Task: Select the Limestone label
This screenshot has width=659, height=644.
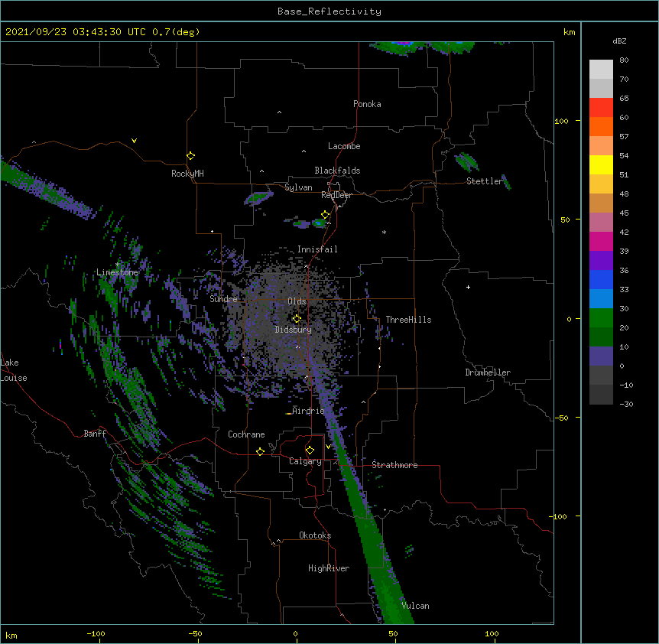Action: click(117, 272)
